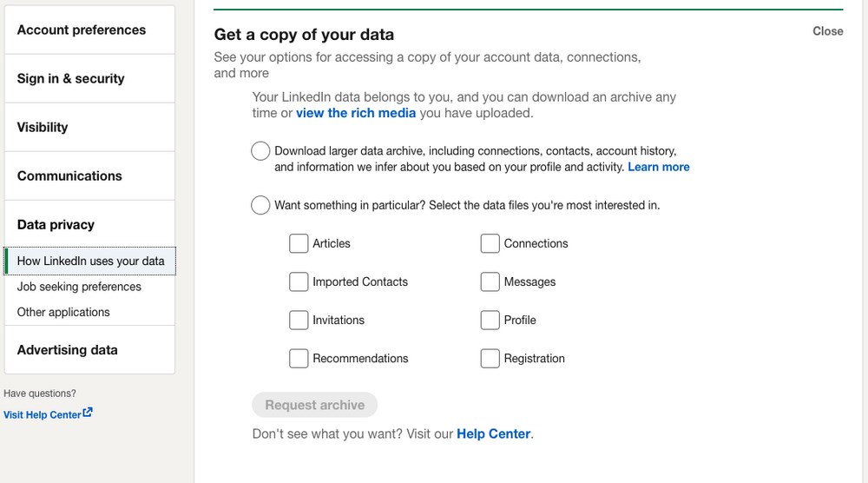This screenshot has width=868, height=483.
Task: Enable the Profile checkbox
Action: pyautogui.click(x=490, y=320)
